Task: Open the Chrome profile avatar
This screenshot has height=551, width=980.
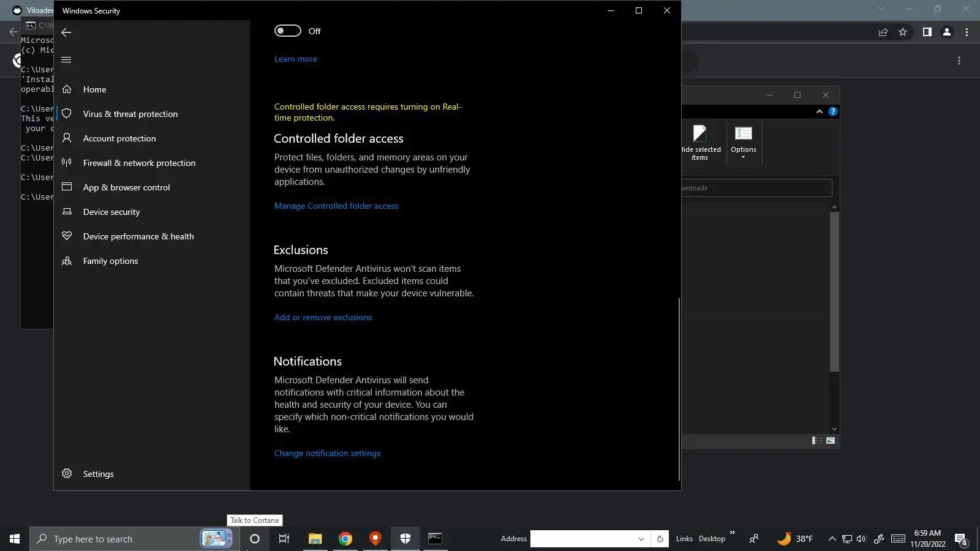Action: coord(947,32)
